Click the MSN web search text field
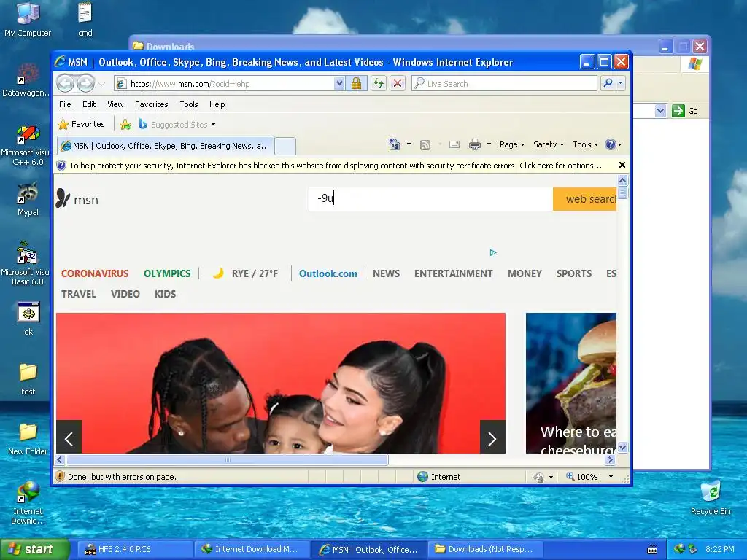The image size is (747, 560). pos(430,198)
